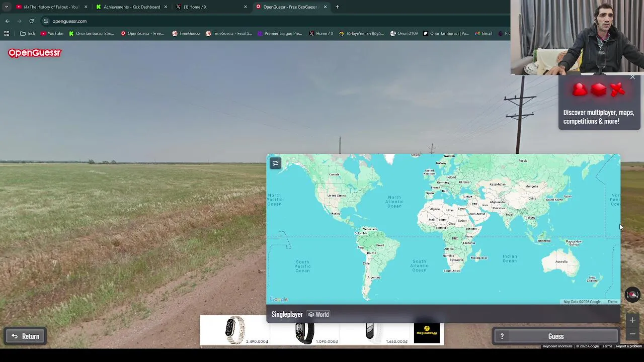Close the Achievements Kick Dashboard tab
Screen dimensions: 644x362
[x=166, y=7]
